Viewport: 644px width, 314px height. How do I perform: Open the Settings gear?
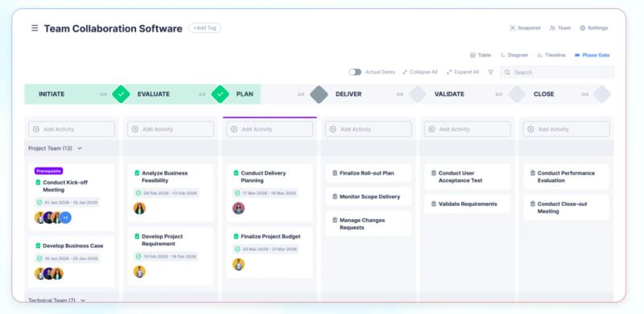point(582,28)
